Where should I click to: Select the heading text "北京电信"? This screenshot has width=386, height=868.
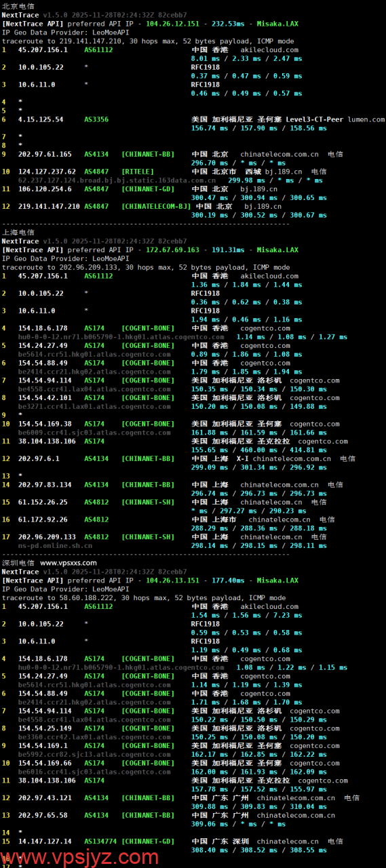point(18,5)
